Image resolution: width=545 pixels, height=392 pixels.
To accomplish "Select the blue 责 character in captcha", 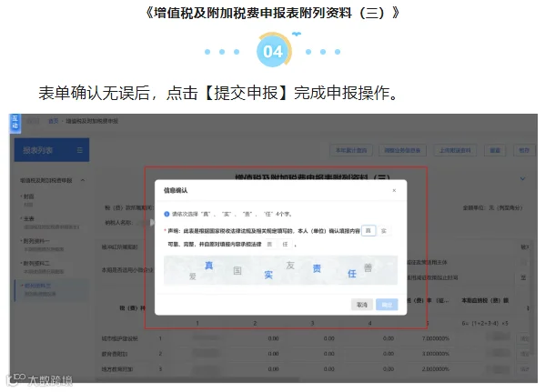I will [317, 268].
